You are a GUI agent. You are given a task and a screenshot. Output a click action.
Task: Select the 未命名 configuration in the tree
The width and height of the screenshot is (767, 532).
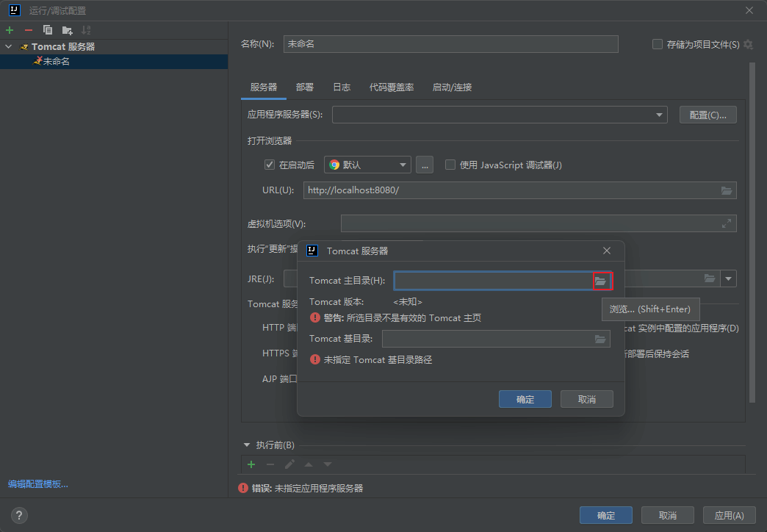[x=113, y=61]
